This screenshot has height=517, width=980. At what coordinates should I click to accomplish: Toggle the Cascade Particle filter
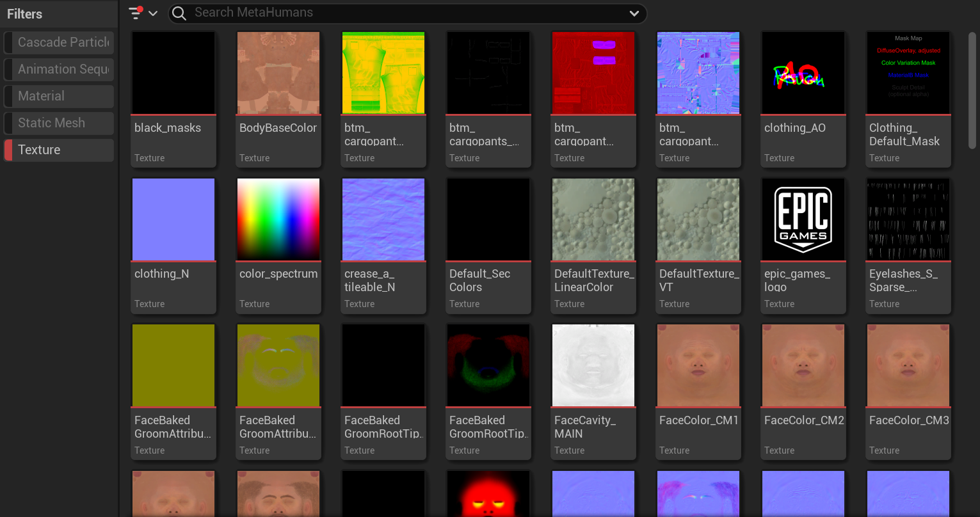[59, 43]
